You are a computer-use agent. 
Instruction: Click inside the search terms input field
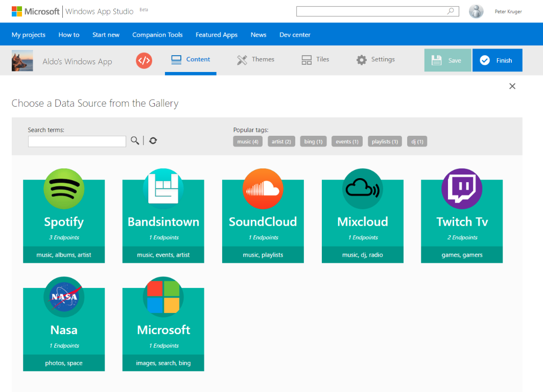[x=77, y=141]
